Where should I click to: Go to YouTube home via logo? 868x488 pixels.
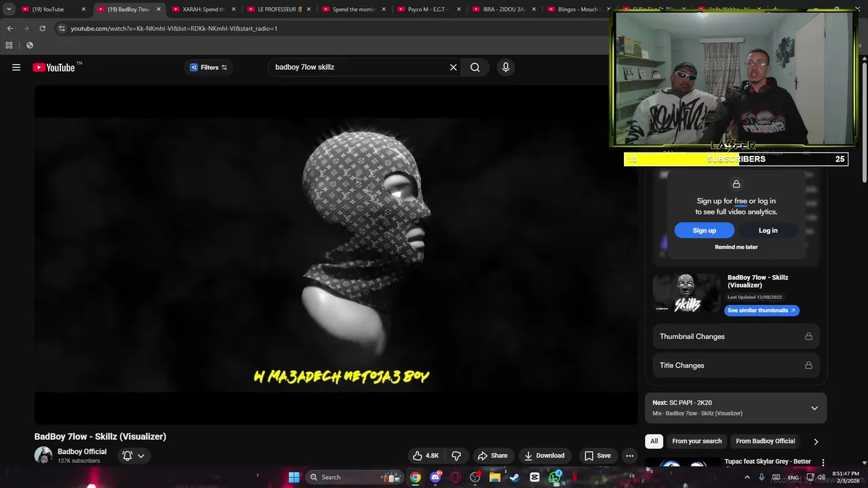[x=54, y=67]
